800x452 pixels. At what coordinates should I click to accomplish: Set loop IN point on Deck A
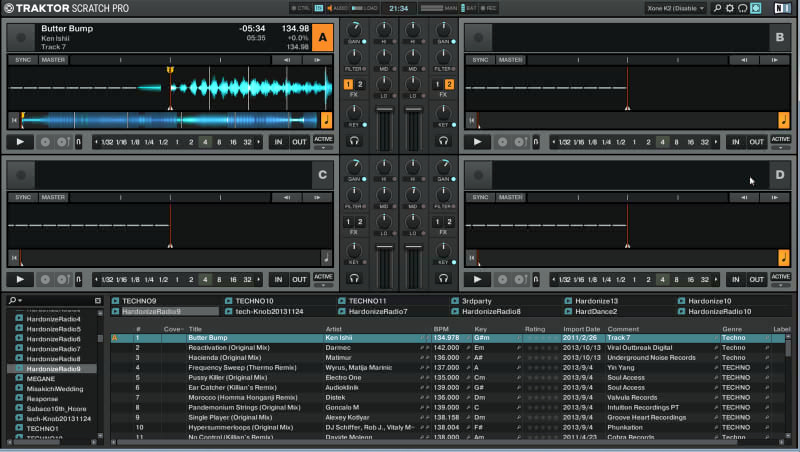pos(278,142)
